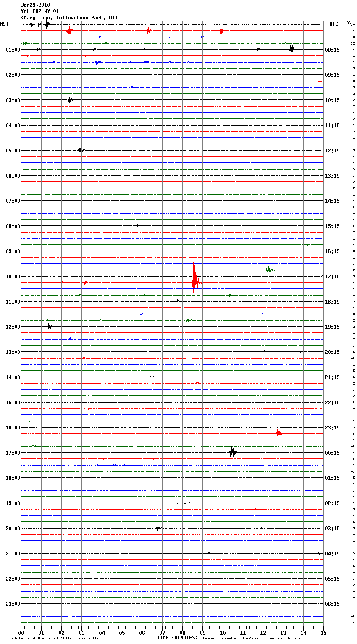Image resolution: width=357 pixels, height=644 pixels.
Task: Click the large red seismic burst after 10:00
Action: click(x=196, y=278)
